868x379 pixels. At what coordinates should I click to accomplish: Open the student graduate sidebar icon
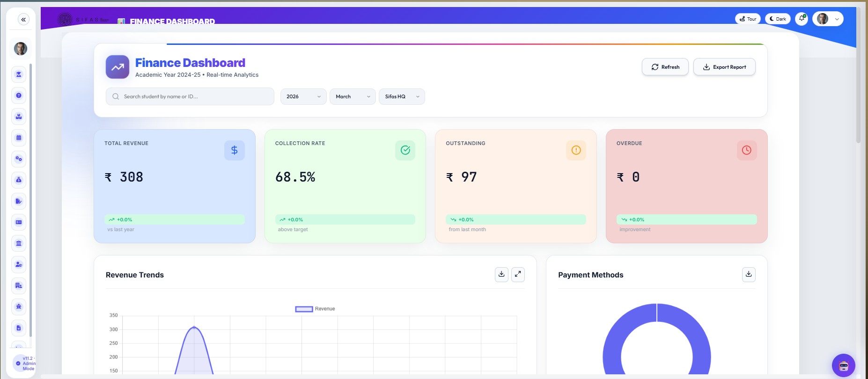19,74
